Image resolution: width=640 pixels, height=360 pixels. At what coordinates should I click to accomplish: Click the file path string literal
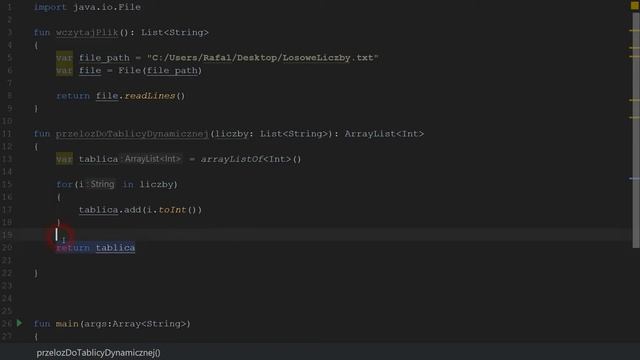click(263, 58)
